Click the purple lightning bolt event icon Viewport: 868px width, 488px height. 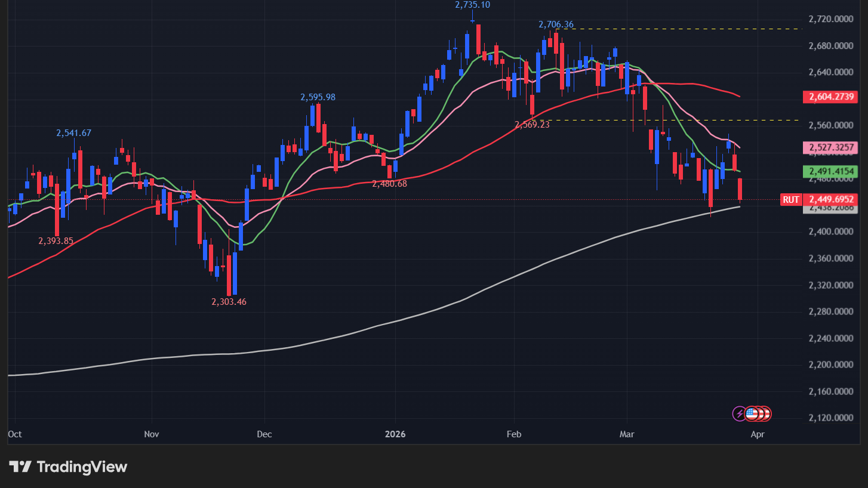pyautogui.click(x=739, y=413)
